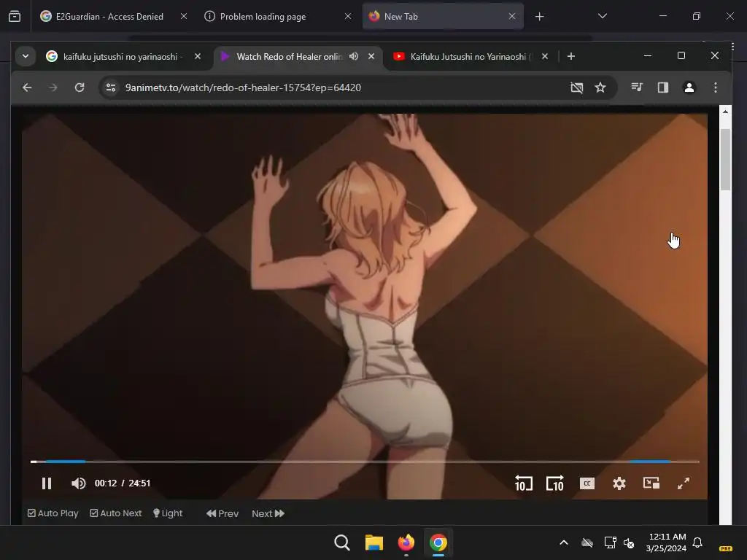Mute audio on Redo of Healer tab

[x=354, y=56]
